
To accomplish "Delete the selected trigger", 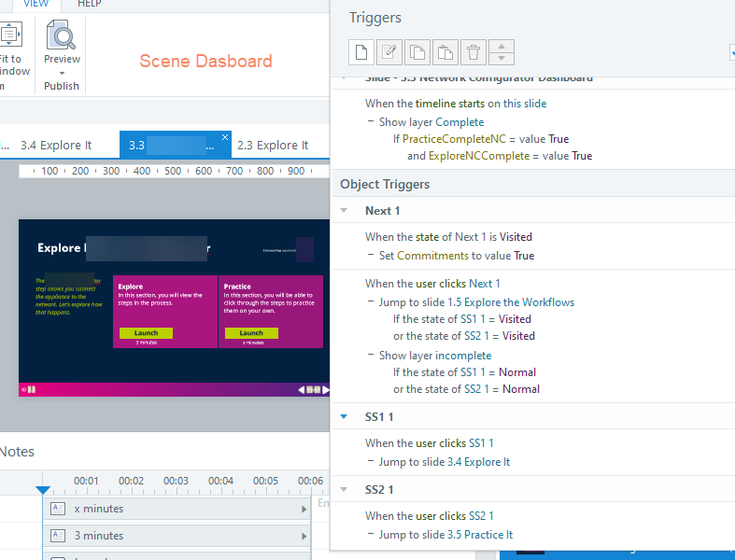I will [x=474, y=52].
